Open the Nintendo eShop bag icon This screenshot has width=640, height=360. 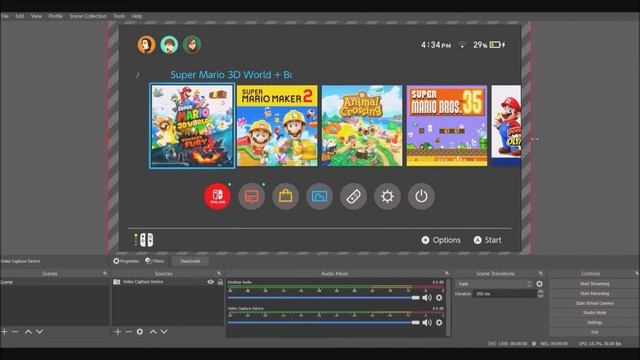[285, 196]
